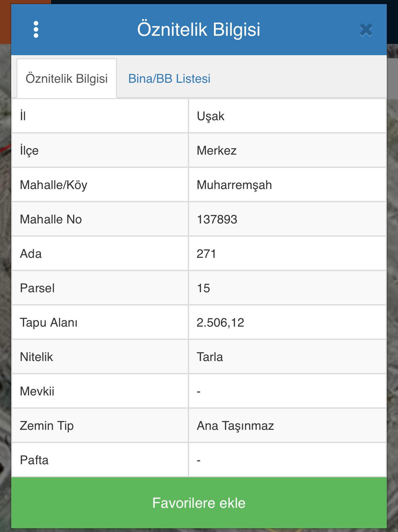The height and width of the screenshot is (532, 398).
Task: Select the Tapu Alanı label cell
Action: tap(100, 323)
